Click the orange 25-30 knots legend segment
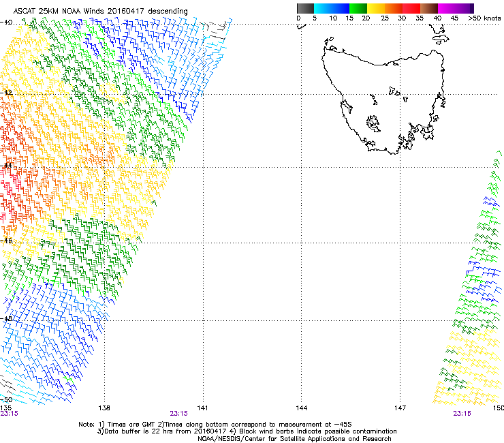This screenshot has height=443, width=504. [x=394, y=8]
